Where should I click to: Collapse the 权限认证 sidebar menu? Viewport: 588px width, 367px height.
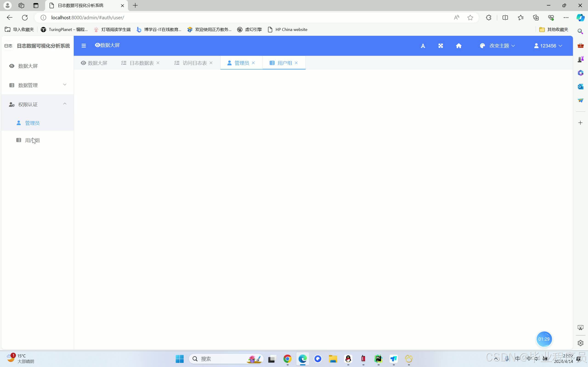tap(38, 104)
